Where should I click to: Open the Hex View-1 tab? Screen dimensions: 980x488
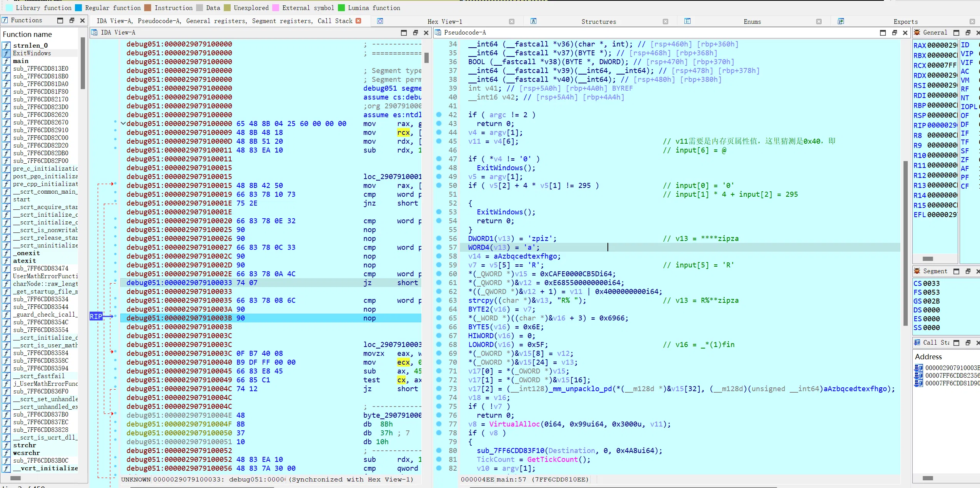444,22
